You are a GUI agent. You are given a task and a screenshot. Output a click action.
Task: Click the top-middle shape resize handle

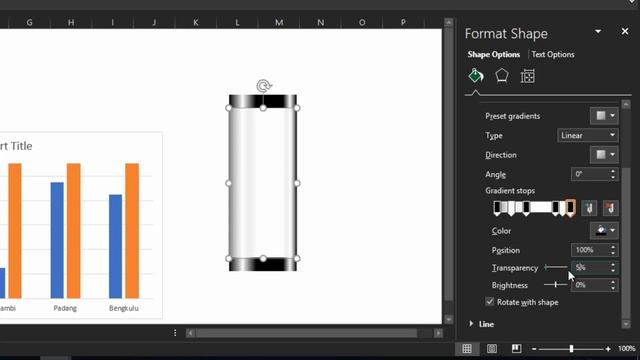click(x=263, y=108)
